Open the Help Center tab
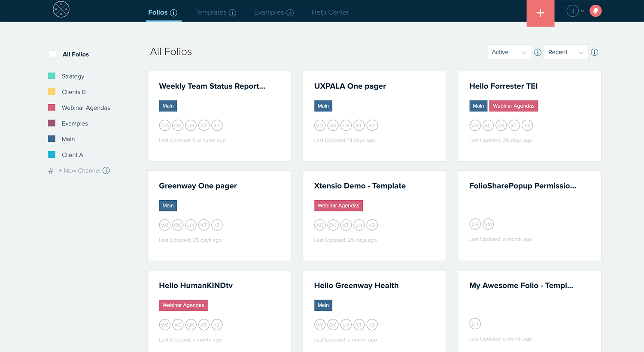Image resolution: width=644 pixels, height=352 pixels. click(x=330, y=12)
